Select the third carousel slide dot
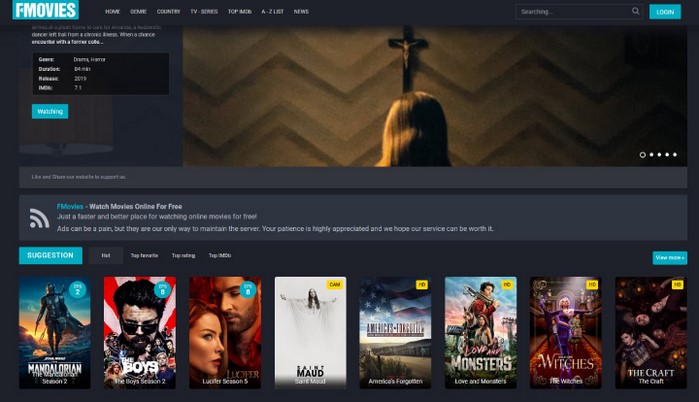The height and width of the screenshot is (402, 699). coord(659,155)
